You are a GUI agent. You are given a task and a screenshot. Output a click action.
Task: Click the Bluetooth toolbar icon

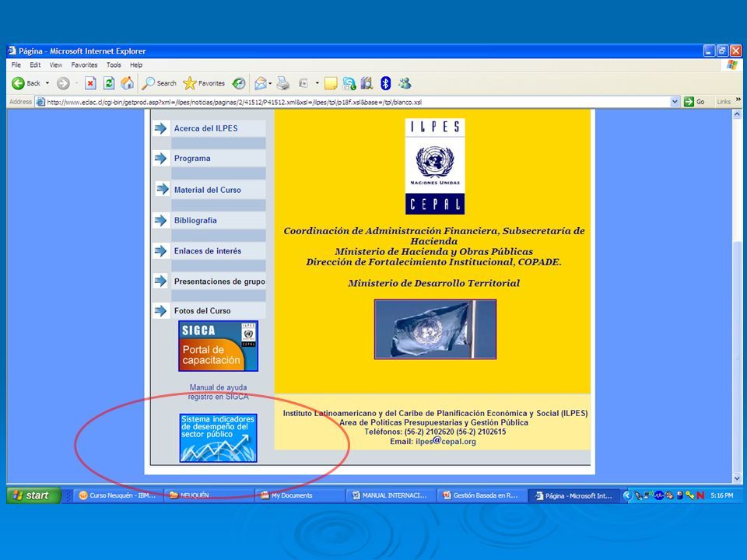(385, 83)
